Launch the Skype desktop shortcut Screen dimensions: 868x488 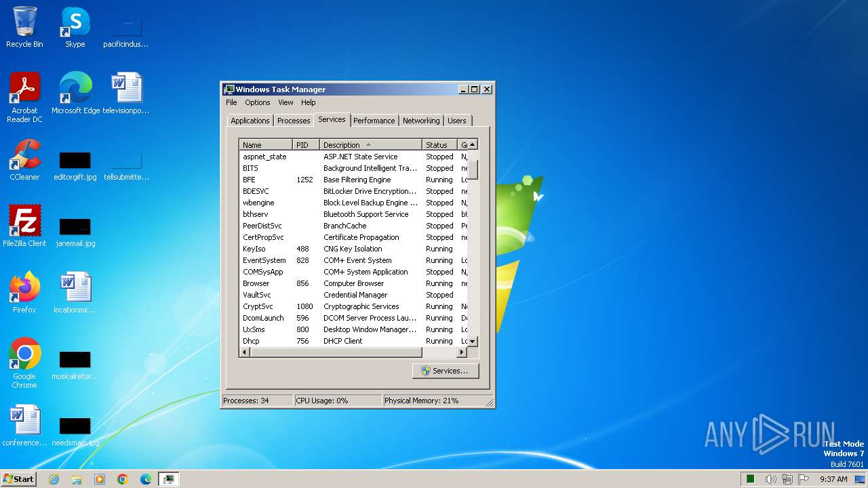(75, 27)
